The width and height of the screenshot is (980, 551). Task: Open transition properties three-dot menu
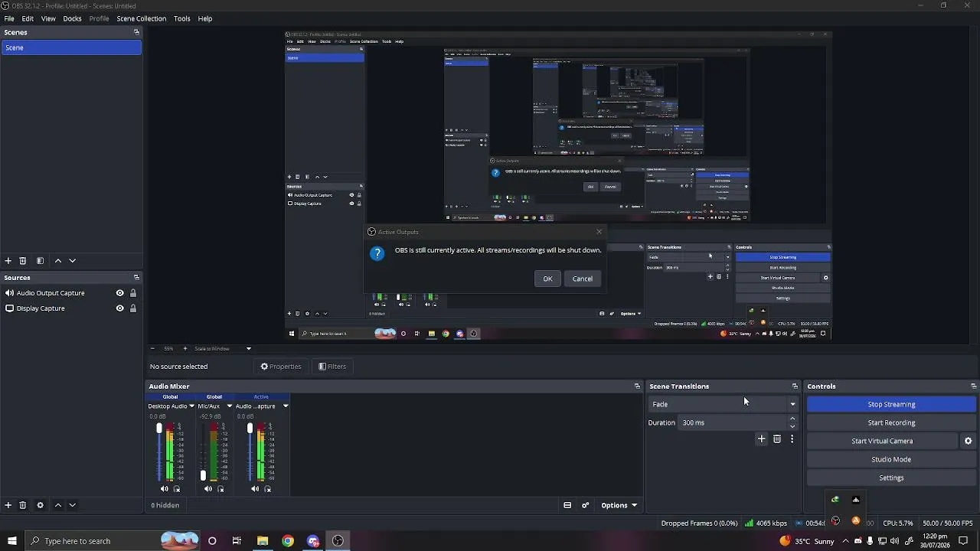point(792,439)
